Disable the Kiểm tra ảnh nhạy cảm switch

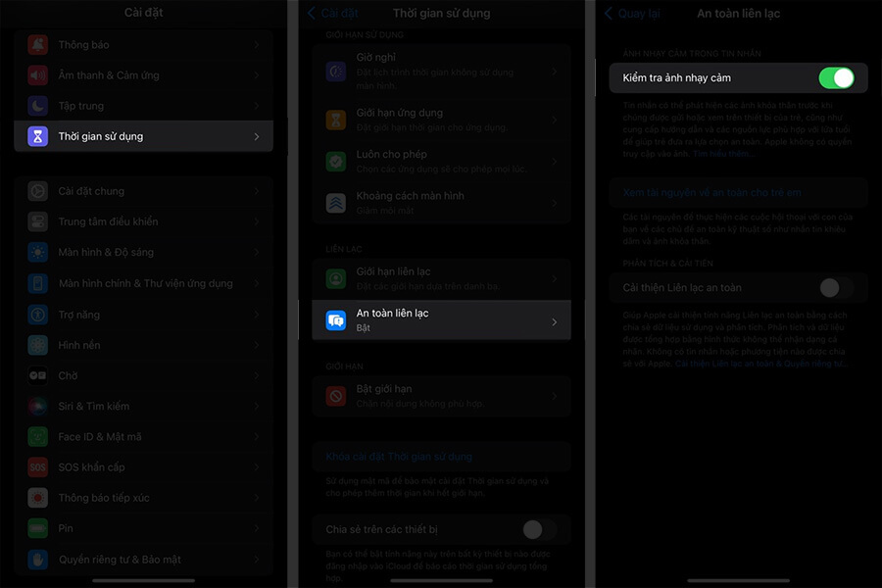(x=835, y=78)
